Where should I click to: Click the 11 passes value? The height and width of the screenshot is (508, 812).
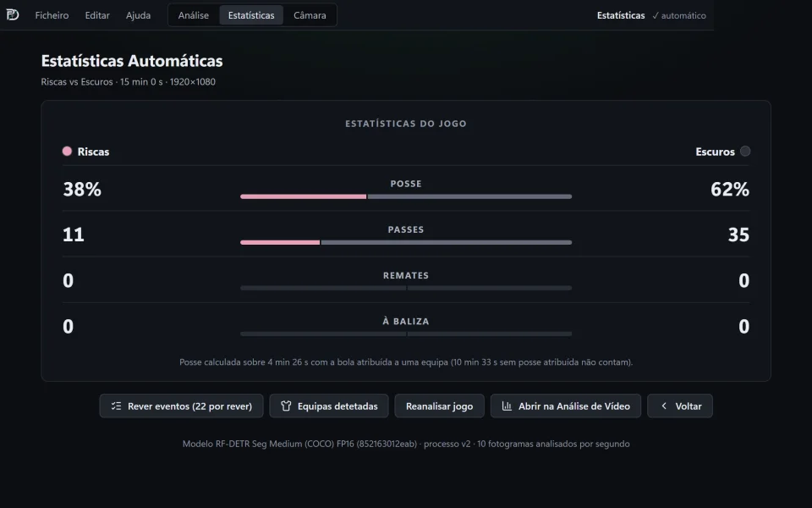[73, 235]
